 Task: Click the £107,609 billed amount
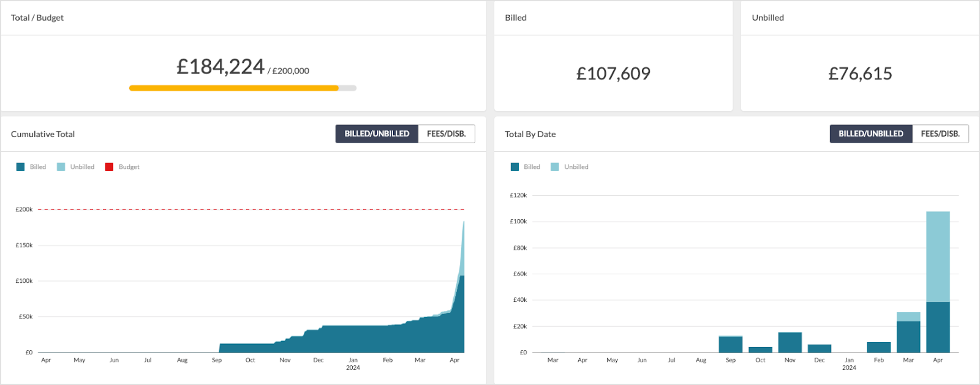coord(613,74)
